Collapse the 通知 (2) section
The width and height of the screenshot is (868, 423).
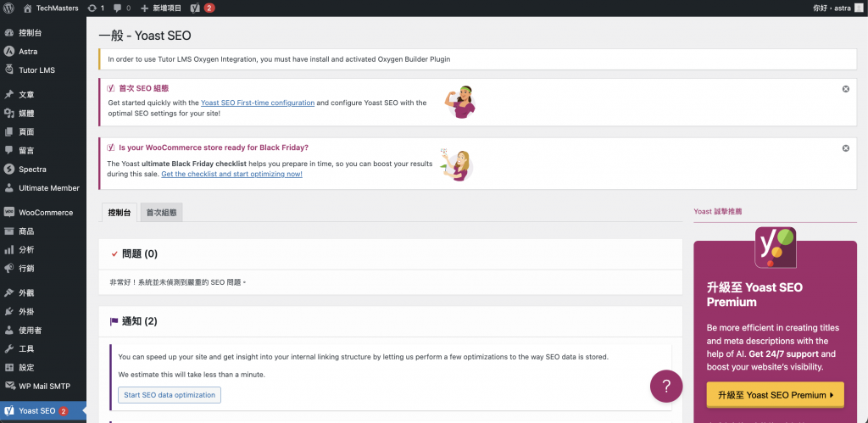pos(390,321)
